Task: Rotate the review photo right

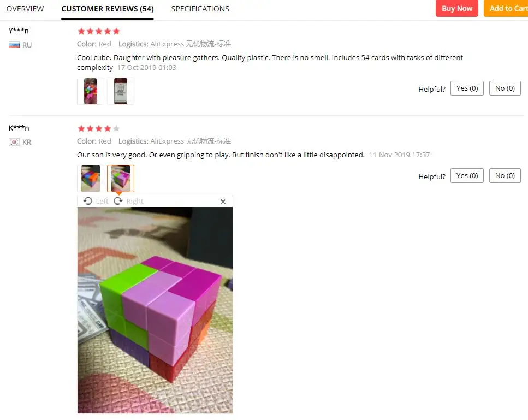Action: tap(128, 201)
